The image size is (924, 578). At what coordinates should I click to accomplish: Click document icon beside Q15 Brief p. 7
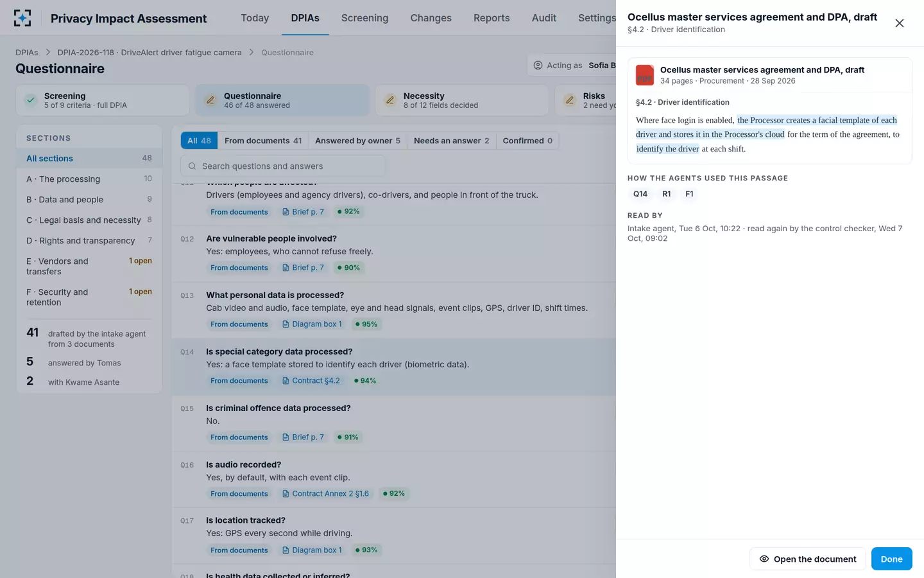click(286, 437)
